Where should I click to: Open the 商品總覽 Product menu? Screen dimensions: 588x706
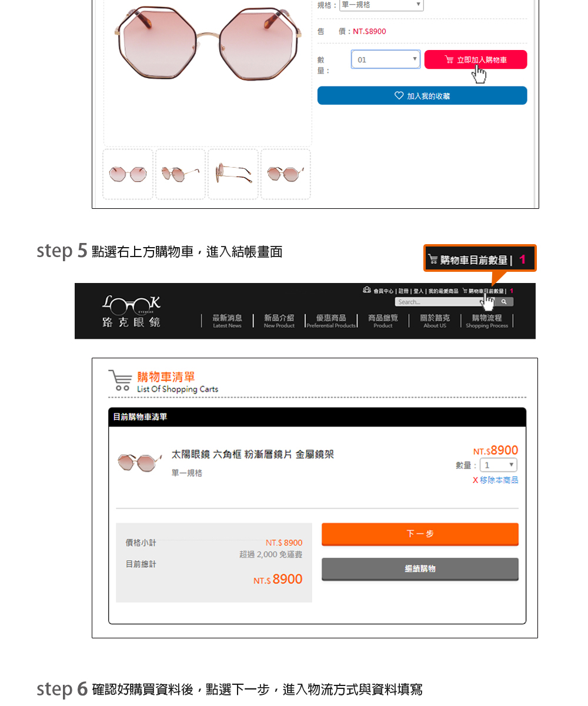(383, 321)
